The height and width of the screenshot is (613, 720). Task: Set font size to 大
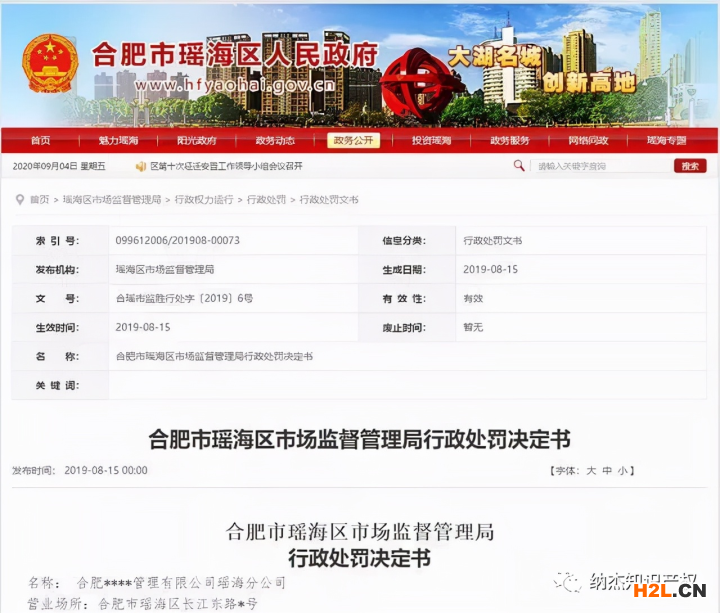pos(591,470)
